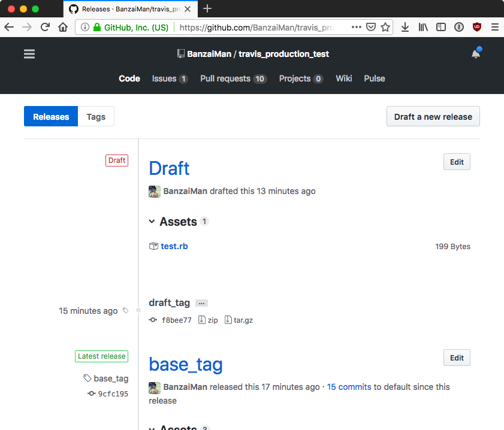Click the repository icon beside BanzaiMan
504x430 pixels.
tap(180, 53)
